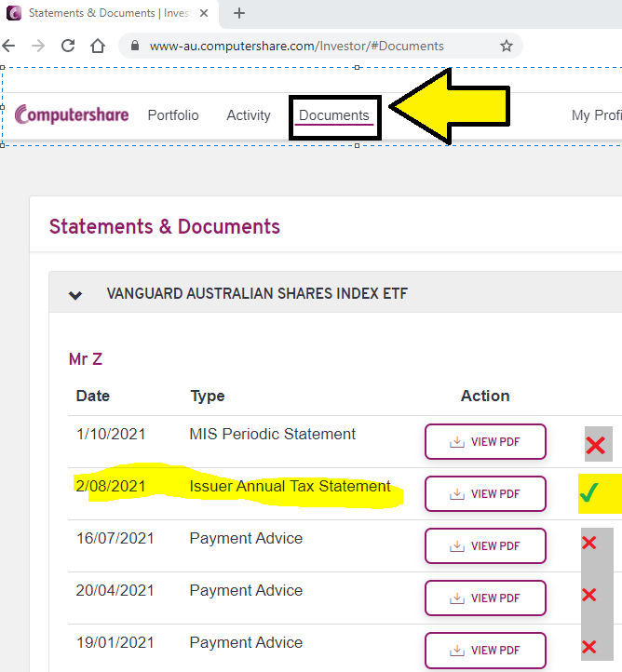
Task: Close the Statements & Documents tab
Action: pos(204,13)
